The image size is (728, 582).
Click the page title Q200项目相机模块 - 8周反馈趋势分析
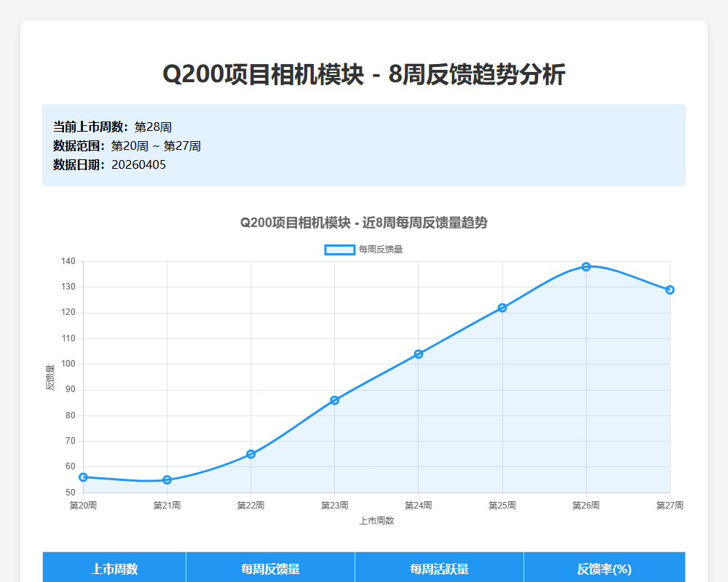pos(364,74)
